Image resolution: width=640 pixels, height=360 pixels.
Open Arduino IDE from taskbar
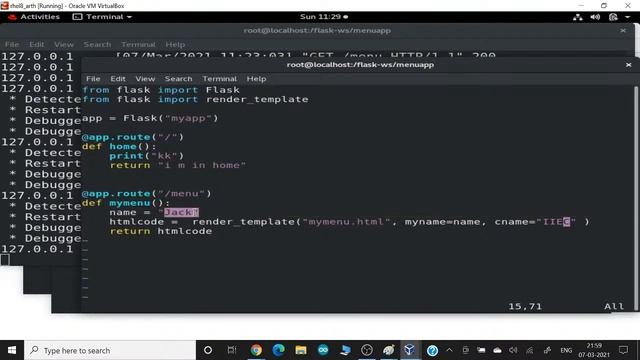coord(323,350)
